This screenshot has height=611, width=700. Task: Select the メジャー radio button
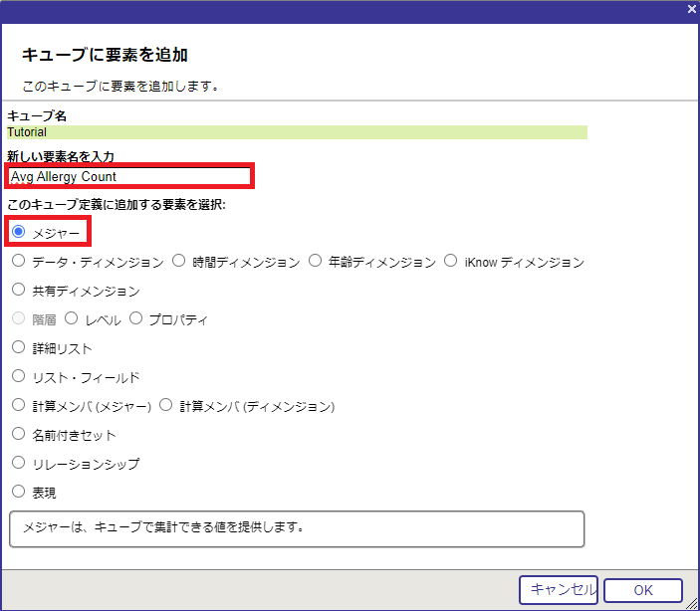tap(19, 232)
